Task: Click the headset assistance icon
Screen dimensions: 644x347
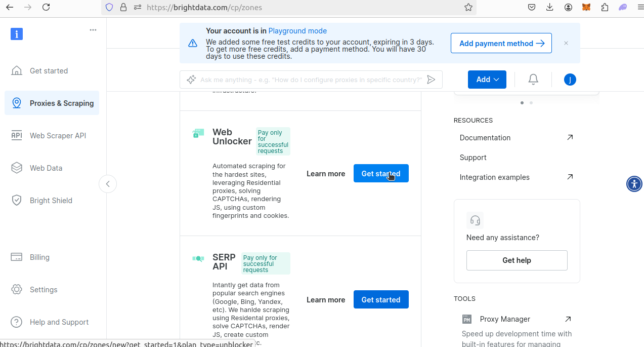Action: coord(475,220)
